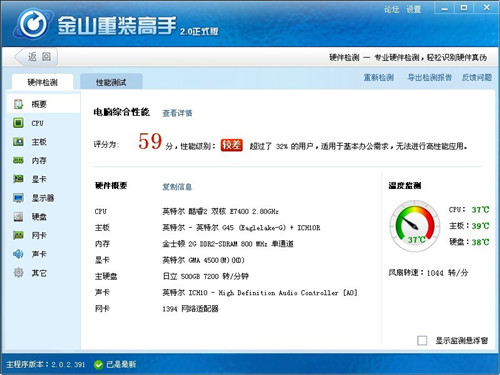Click the 主程序版本 2.0.2.391 text
This screenshot has height=375, width=500.
tap(46, 364)
